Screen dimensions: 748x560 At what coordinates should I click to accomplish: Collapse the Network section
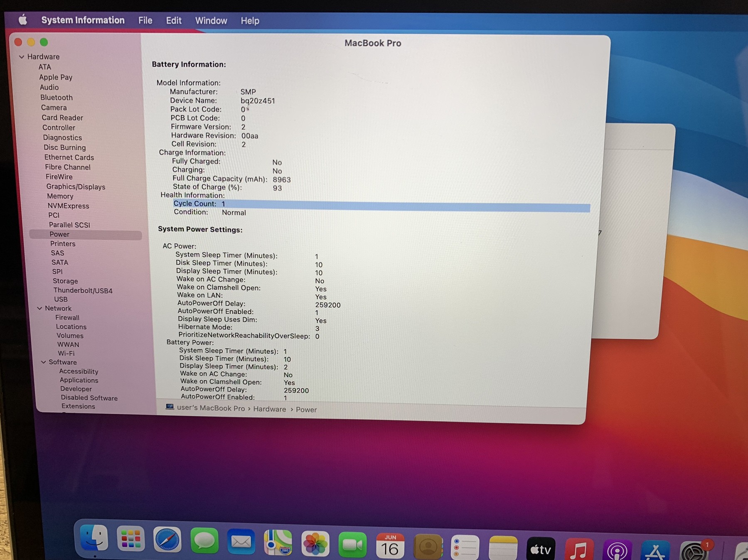coord(39,308)
